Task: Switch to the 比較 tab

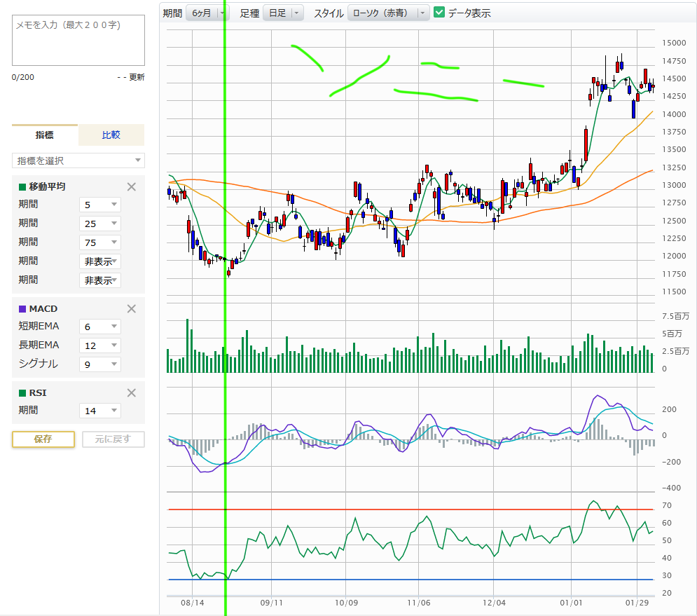Action: pyautogui.click(x=111, y=135)
